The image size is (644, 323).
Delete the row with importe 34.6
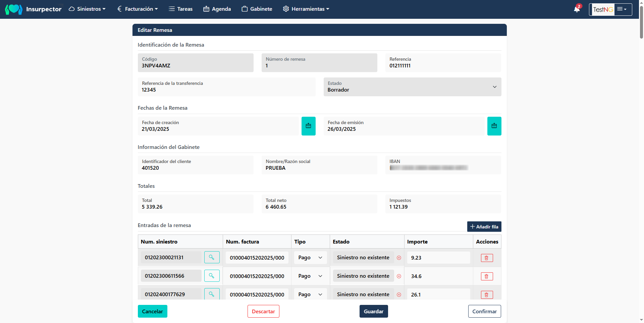tap(487, 276)
